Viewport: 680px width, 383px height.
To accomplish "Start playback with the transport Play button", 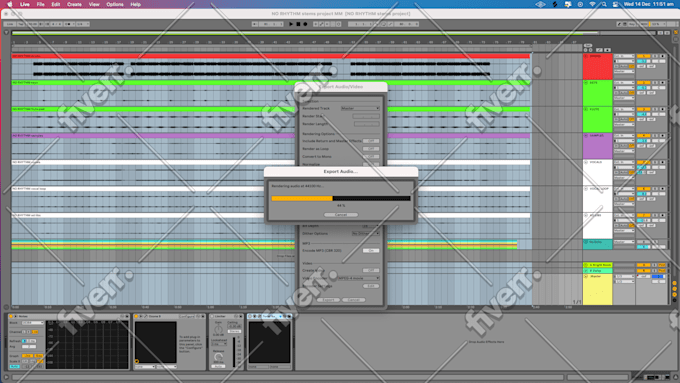I will click(291, 24).
